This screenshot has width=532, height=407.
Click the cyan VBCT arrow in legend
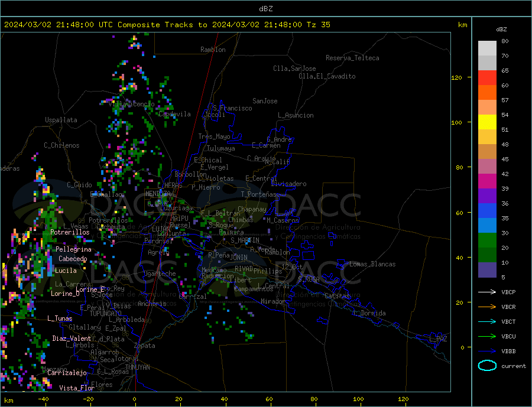[487, 321]
